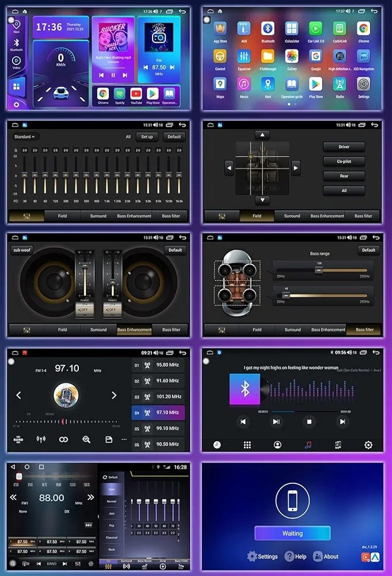Open call history clock in Bluetooth screen

tap(217, 445)
